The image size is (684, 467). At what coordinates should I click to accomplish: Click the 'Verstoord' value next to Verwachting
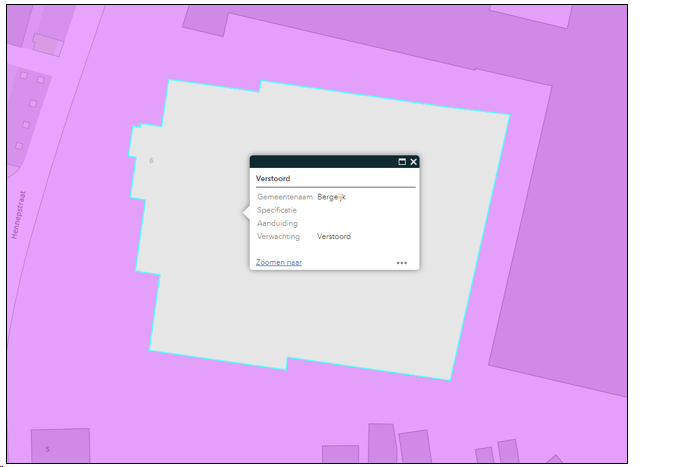tap(334, 236)
